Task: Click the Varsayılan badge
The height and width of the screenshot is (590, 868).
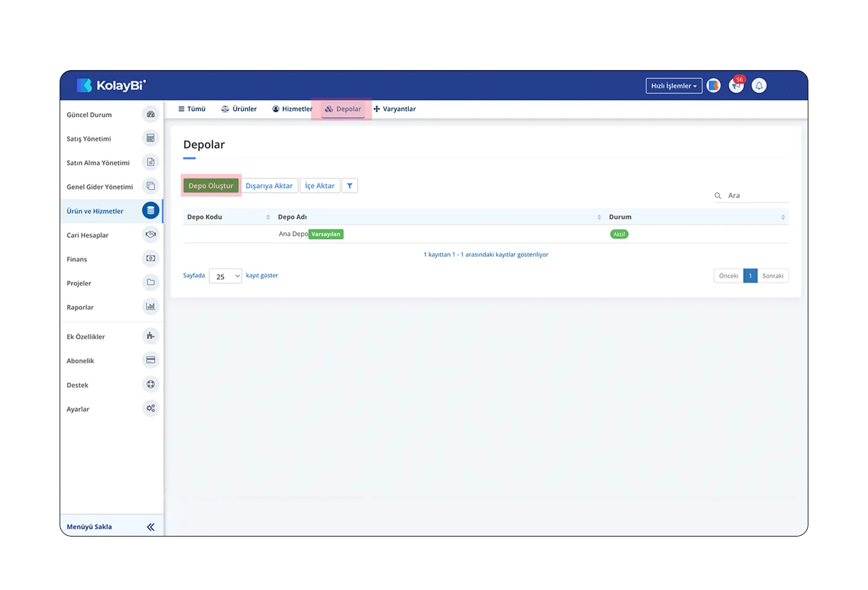Action: click(x=326, y=234)
